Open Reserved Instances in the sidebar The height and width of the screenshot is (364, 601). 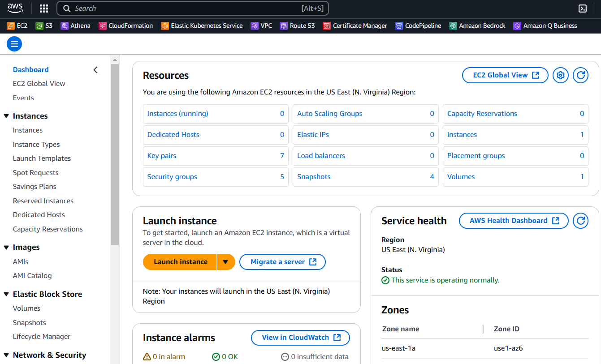(x=43, y=201)
